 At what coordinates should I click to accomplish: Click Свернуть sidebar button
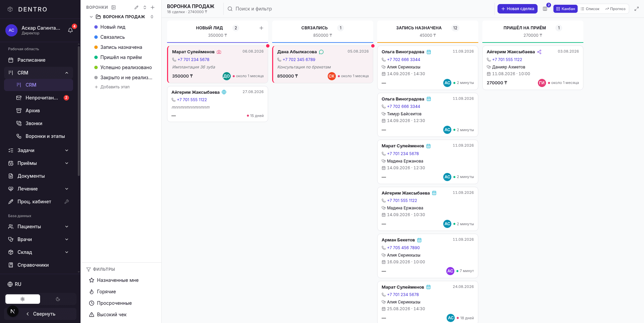click(x=40, y=314)
